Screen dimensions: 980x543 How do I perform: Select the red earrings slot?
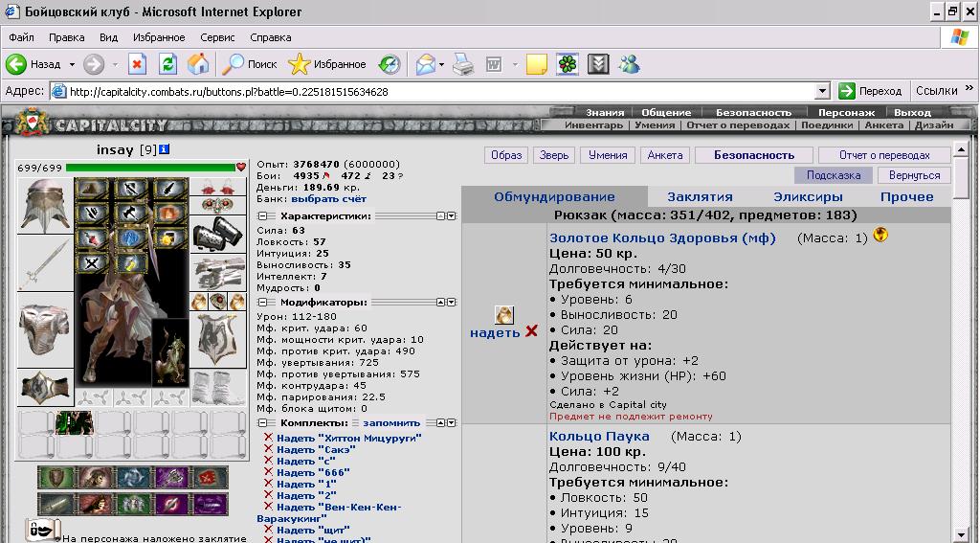click(x=218, y=187)
